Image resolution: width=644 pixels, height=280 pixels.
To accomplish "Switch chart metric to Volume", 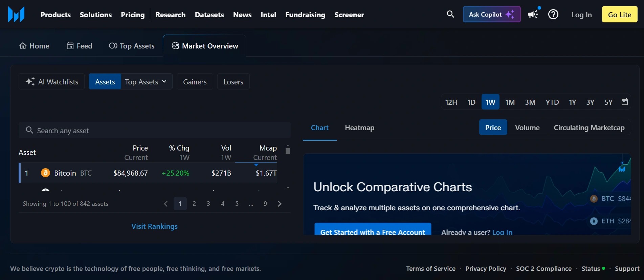I will click(x=527, y=128).
